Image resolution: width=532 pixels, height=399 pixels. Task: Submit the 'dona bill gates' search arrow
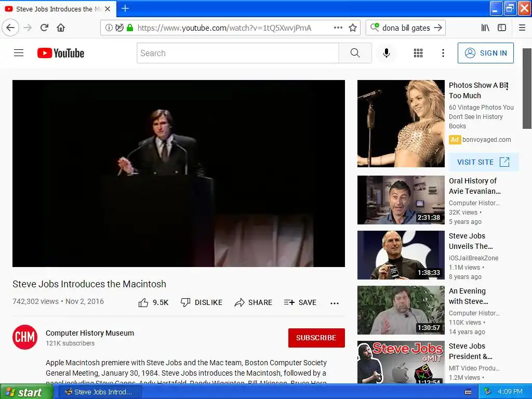tap(438, 28)
